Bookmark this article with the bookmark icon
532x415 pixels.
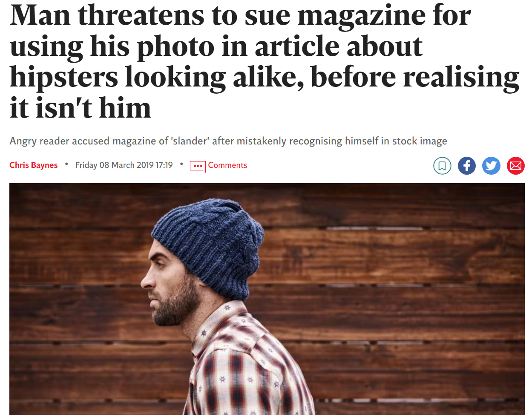442,166
